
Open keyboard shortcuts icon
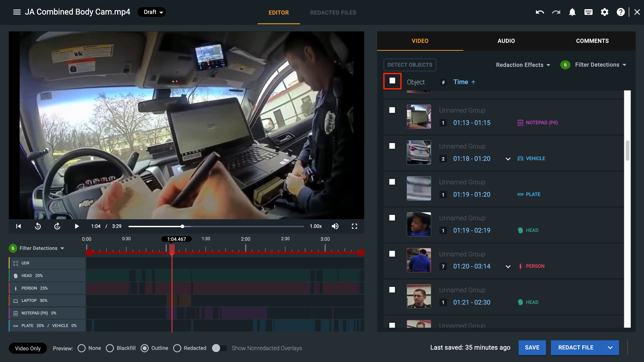pyautogui.click(x=588, y=12)
